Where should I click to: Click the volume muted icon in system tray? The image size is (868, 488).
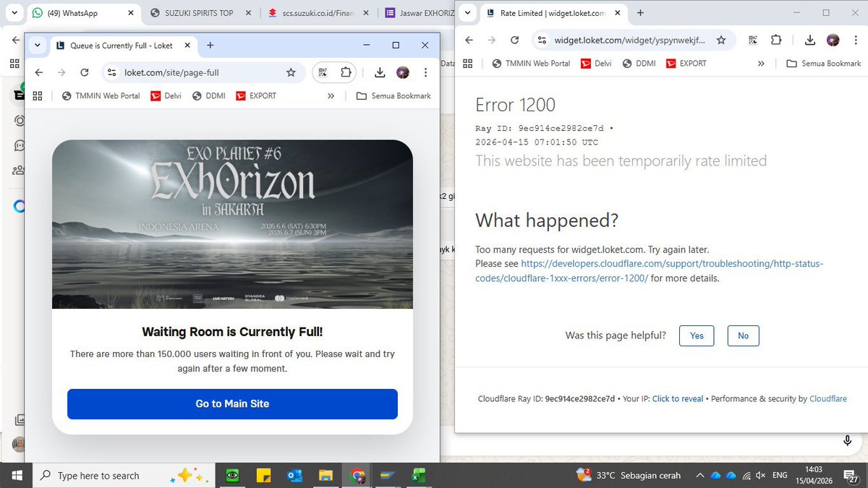(760, 476)
